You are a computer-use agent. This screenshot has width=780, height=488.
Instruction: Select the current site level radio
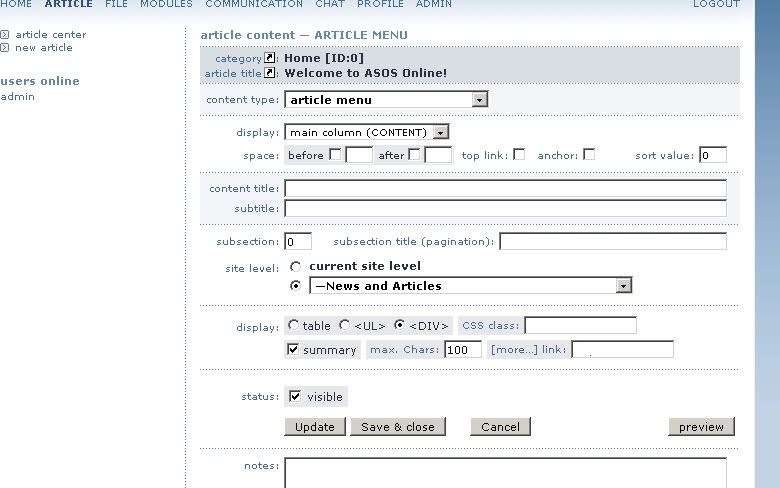pyautogui.click(x=295, y=267)
